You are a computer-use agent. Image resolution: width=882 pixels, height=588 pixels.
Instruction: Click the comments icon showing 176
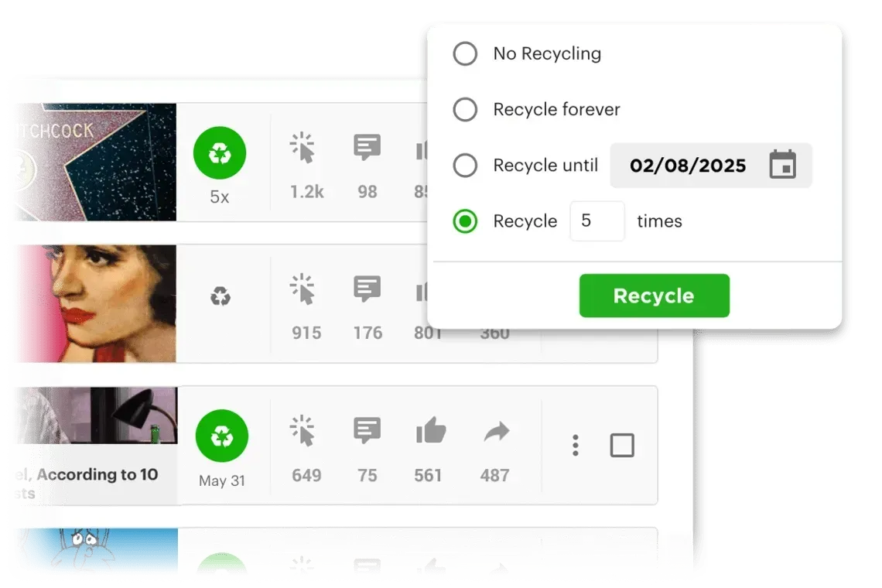tap(367, 288)
